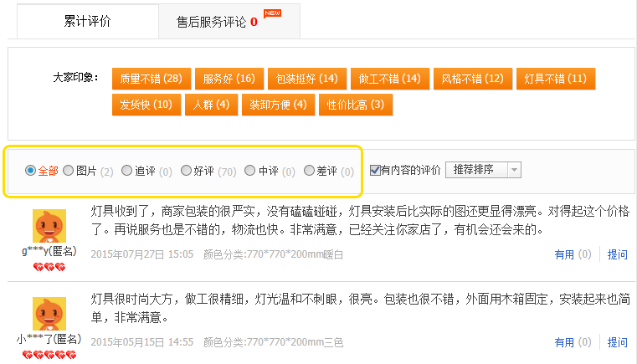Select the 好评 radio button
Viewport: 637px width, 364px height.
click(x=186, y=171)
